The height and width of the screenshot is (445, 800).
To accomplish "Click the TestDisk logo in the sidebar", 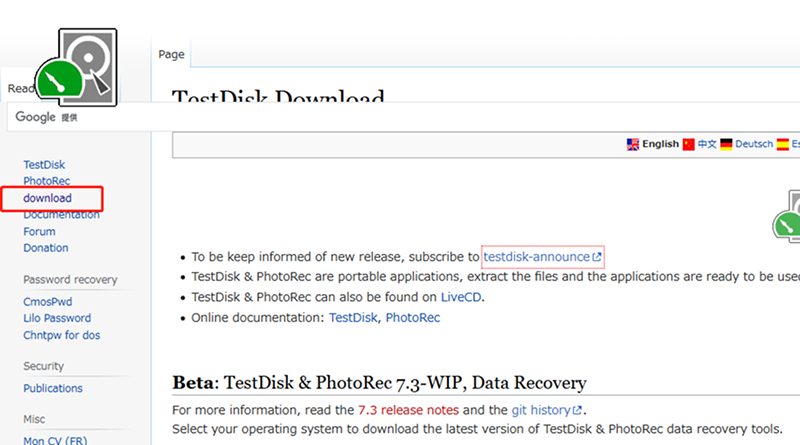I will [77, 67].
